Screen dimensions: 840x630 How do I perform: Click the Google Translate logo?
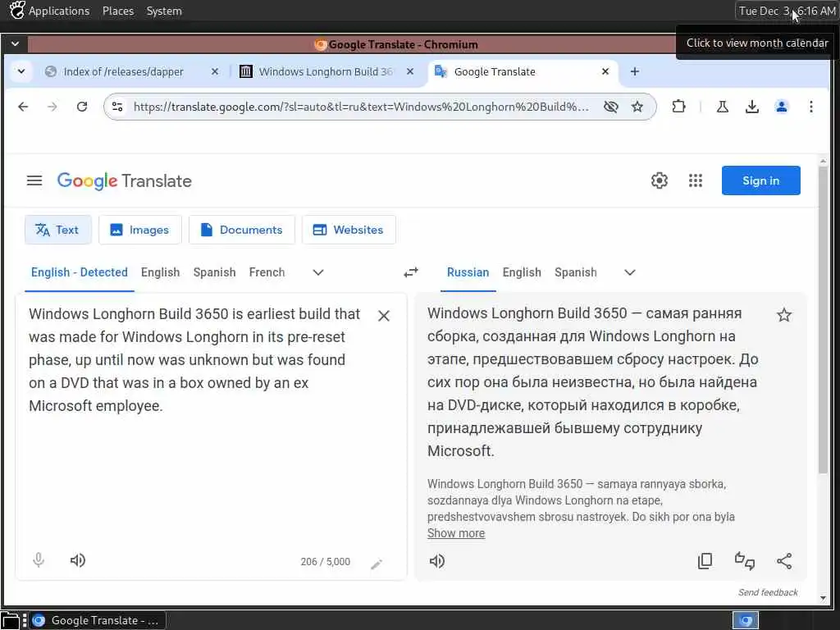tap(125, 181)
